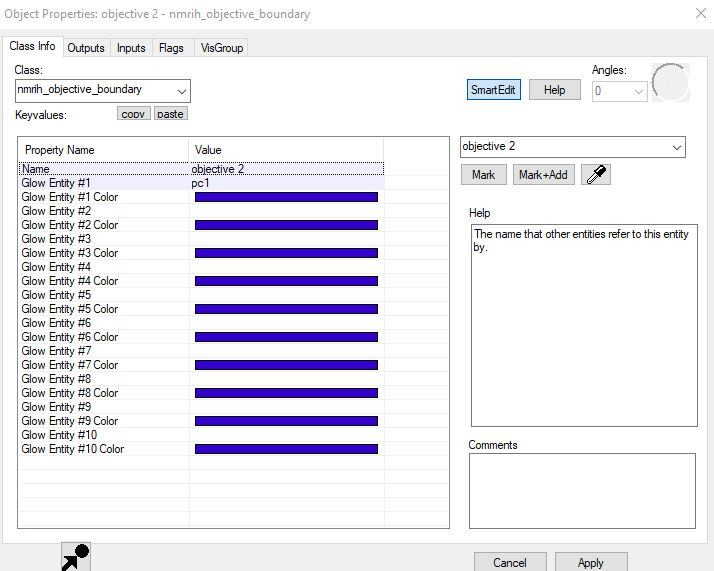Click the eyedropper pick entity icon
Viewport: 714px width, 571px height.
point(596,175)
